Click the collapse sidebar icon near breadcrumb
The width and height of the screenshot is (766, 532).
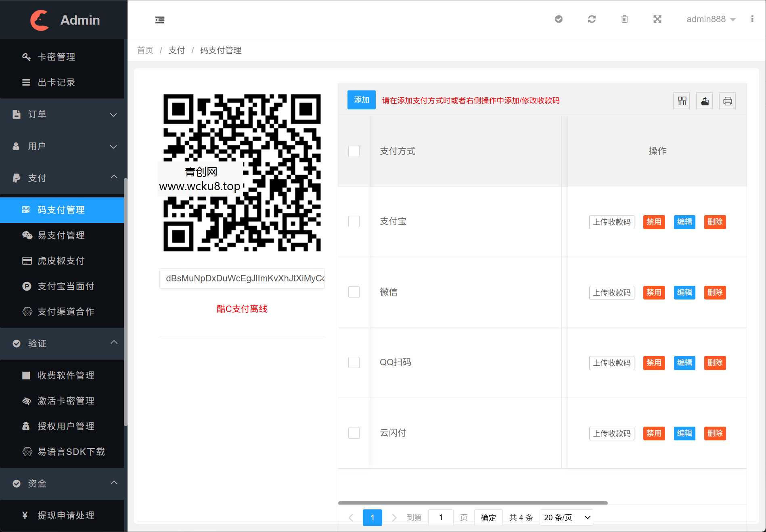160,19
